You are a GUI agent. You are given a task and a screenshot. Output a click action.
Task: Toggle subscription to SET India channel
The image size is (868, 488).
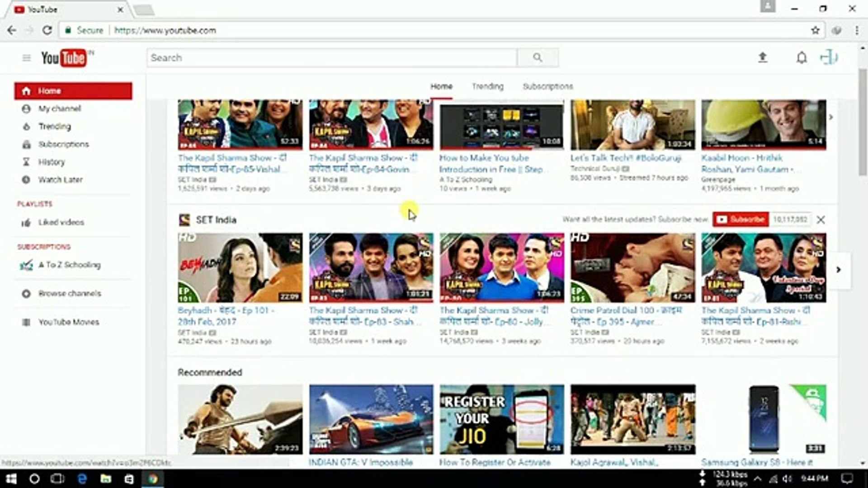click(x=741, y=220)
